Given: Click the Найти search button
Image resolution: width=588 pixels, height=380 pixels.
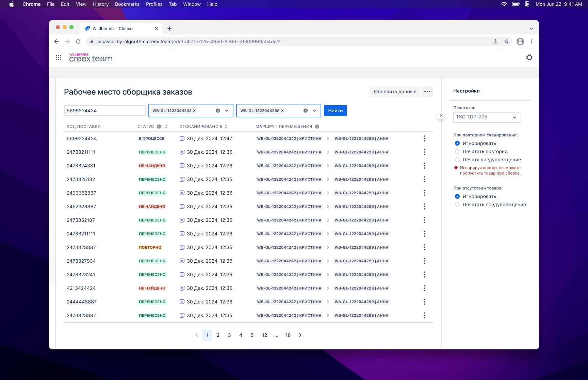Looking at the screenshot, I should 336,111.
